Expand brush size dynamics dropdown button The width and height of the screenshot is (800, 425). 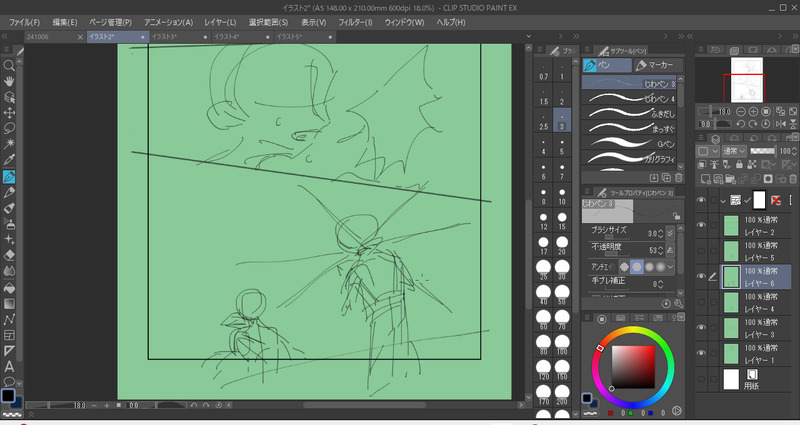point(670,233)
